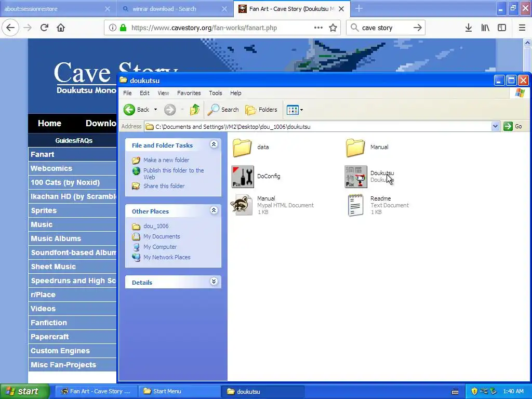Open the Fanart sidebar link
532x399 pixels.
[x=72, y=154]
